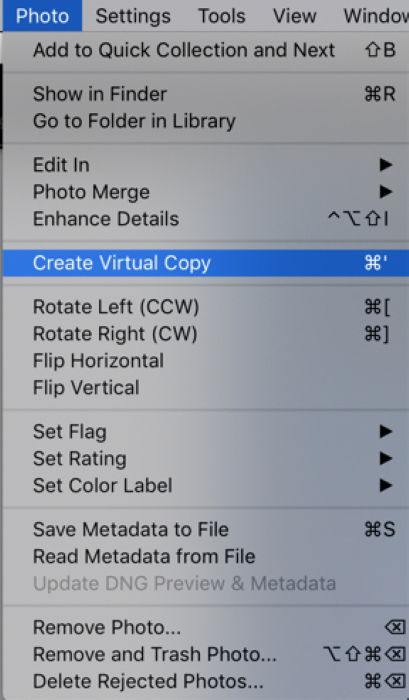Choose Show in Finder
The height and width of the screenshot is (700, 409).
tap(206, 94)
